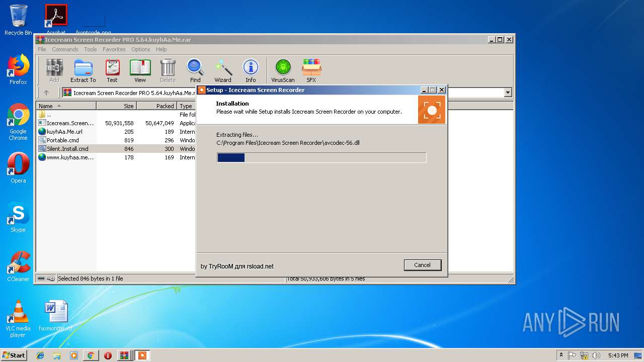Show archive Info
Screen dimensions: 644x362
(x=251, y=70)
